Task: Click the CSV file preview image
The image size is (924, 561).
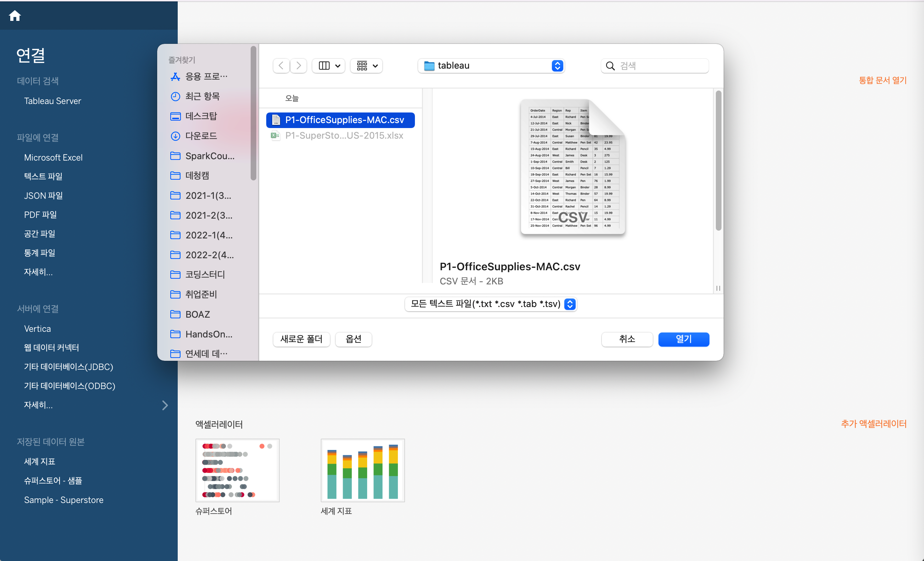Action: [572, 167]
